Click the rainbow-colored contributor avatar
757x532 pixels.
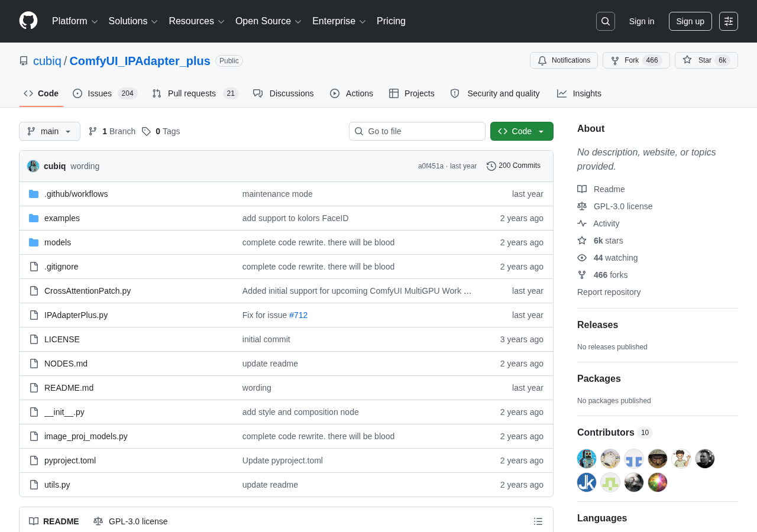[x=658, y=482]
